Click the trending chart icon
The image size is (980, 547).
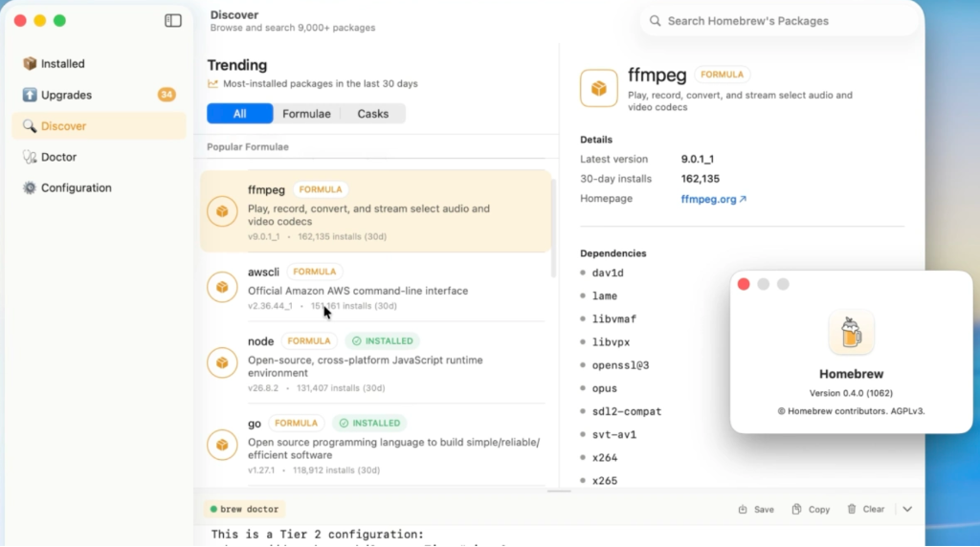pyautogui.click(x=213, y=83)
